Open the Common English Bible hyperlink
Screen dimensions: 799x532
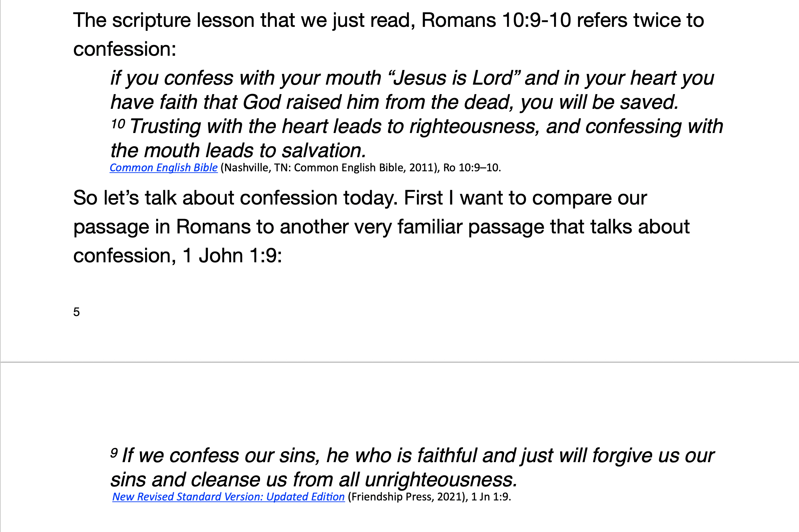point(163,168)
